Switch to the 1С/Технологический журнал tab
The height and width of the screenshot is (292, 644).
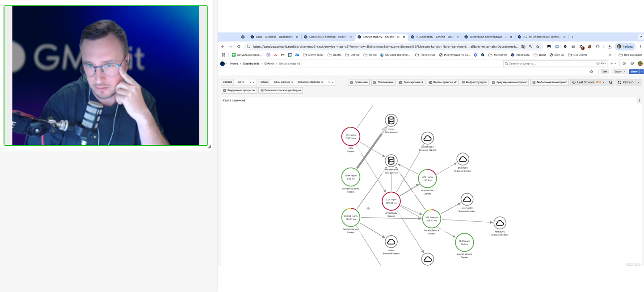click(541, 37)
